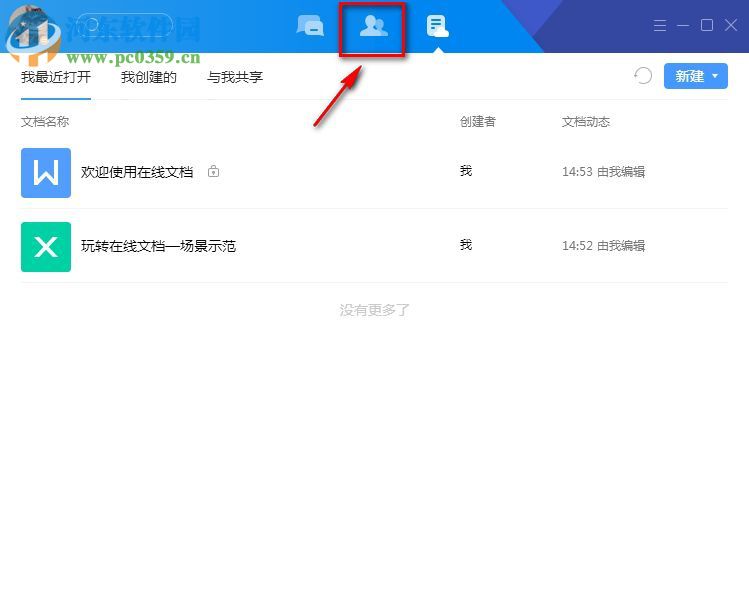Refresh the document list
Viewport: 749px width, 596px height.
tap(643, 76)
